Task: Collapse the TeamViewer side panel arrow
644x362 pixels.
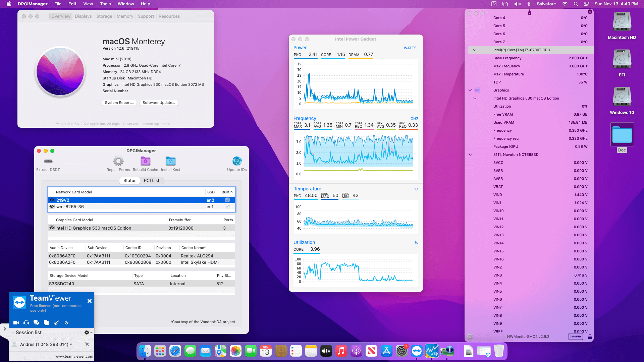Action: pos(4,329)
